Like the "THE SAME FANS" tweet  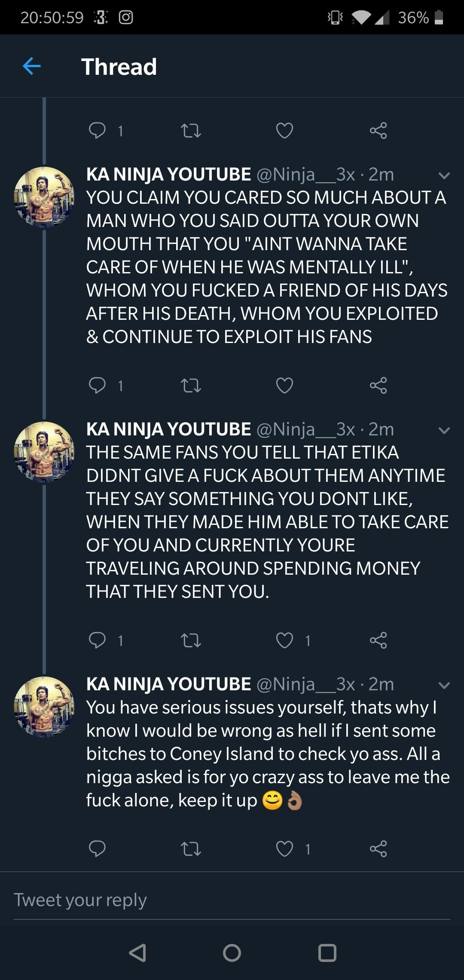[x=284, y=640]
